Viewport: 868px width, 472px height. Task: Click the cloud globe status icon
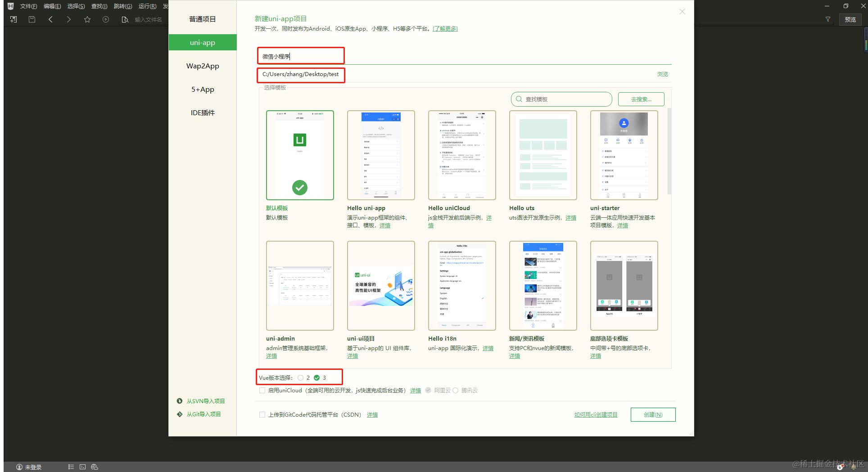pyautogui.click(x=95, y=467)
